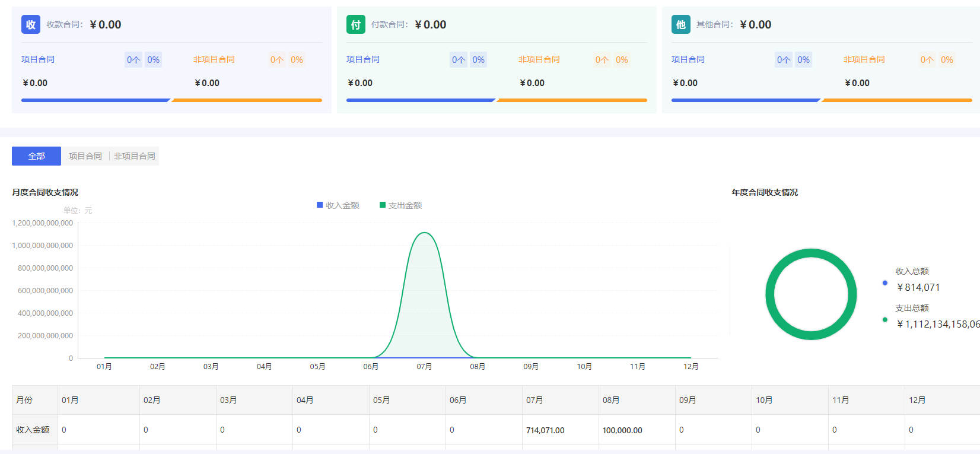The image size is (980, 454).
Task: Click orange progress bar in 付款合同 card
Action: 572,100
